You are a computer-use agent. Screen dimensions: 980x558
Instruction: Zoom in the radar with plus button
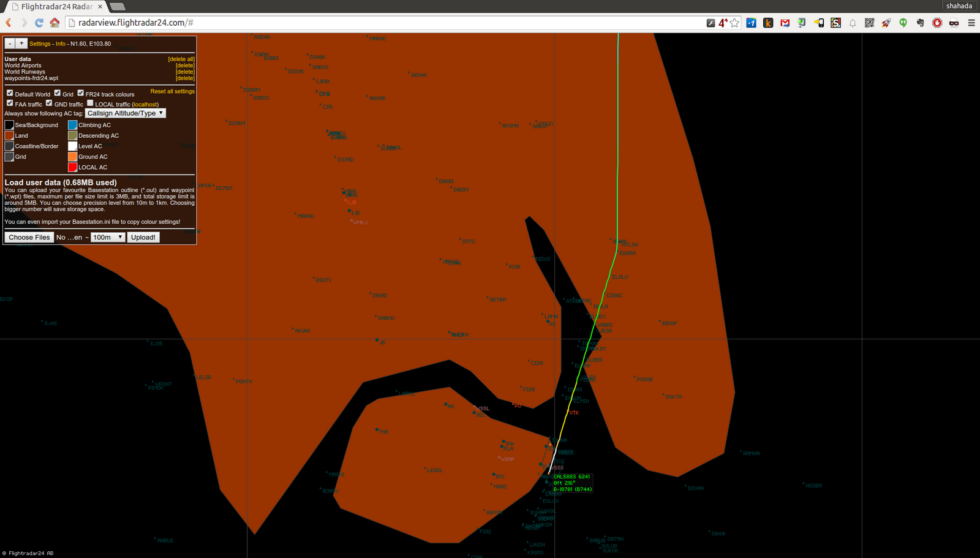(x=21, y=43)
